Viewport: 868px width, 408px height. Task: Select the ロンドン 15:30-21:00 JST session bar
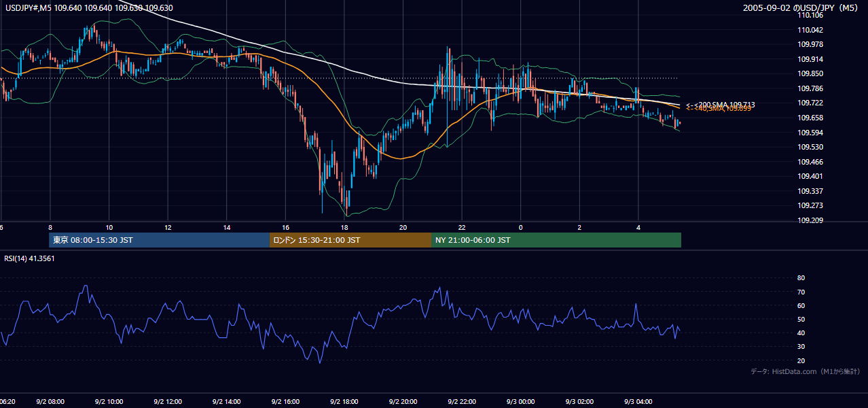pyautogui.click(x=350, y=240)
